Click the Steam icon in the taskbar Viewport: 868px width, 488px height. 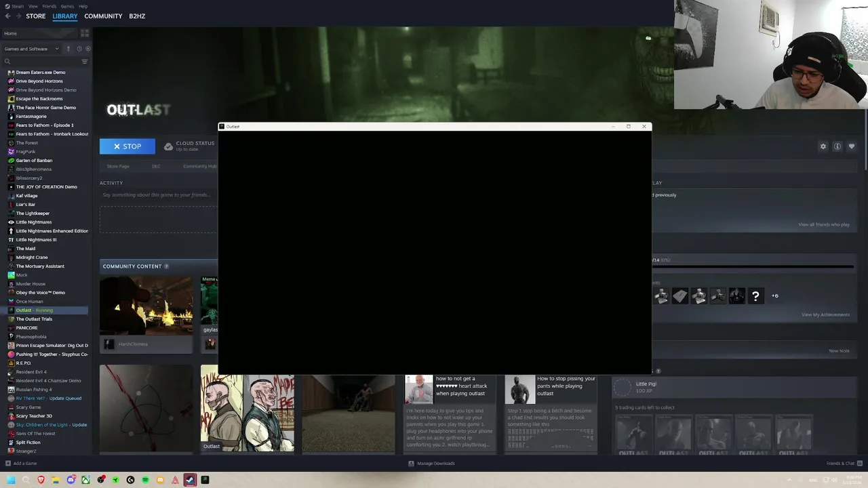click(x=190, y=480)
